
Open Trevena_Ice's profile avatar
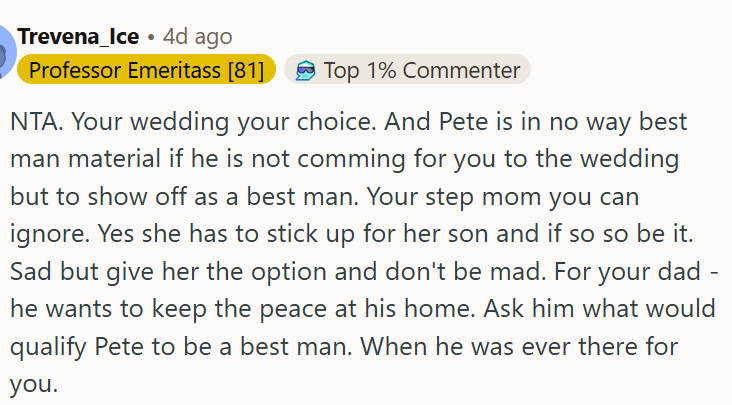pyautogui.click(x=7, y=52)
